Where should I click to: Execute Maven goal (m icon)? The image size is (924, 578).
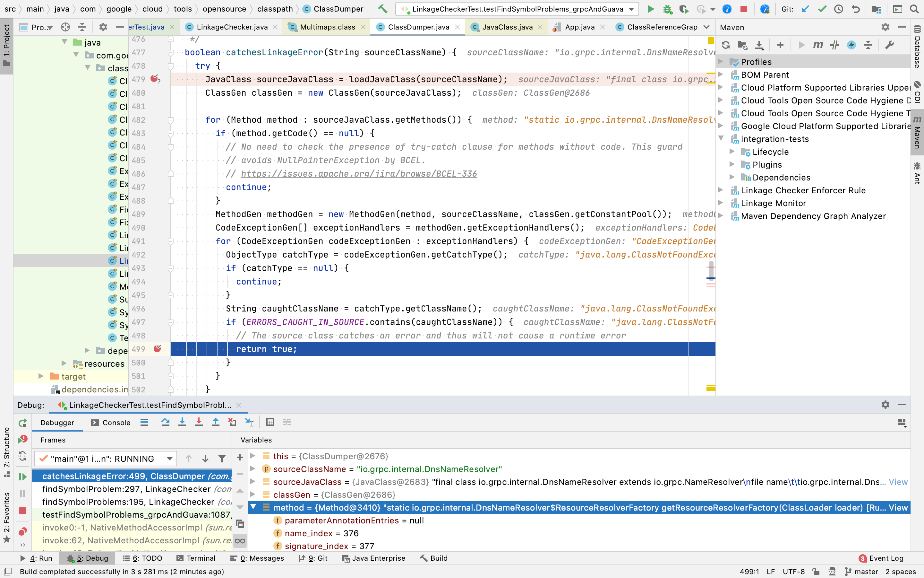pos(818,45)
